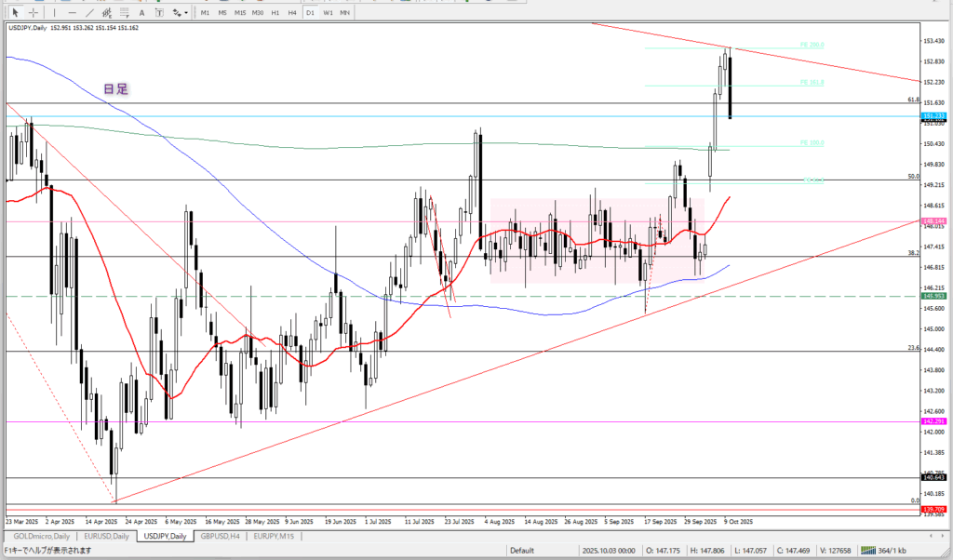This screenshot has height=560, width=953.
Task: Switch to the MN monthly timeframe
Action: point(344,12)
